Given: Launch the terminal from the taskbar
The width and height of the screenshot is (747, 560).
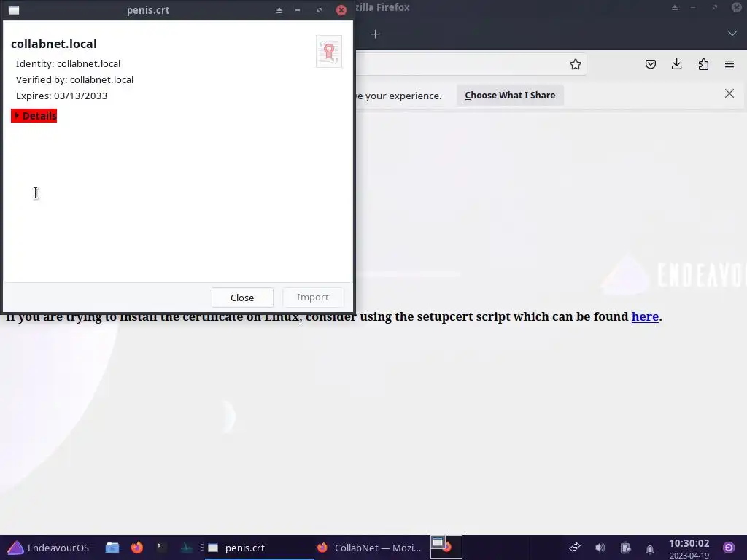Looking at the screenshot, I should point(161,548).
